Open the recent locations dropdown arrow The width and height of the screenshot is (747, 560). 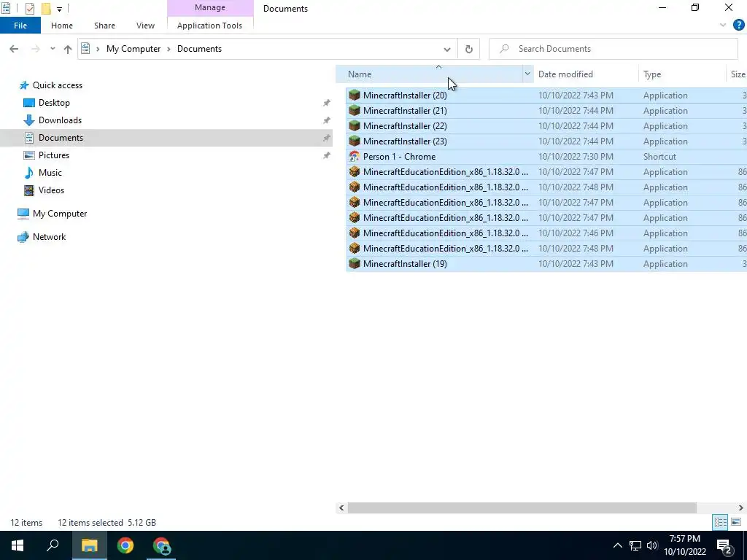[x=53, y=49]
